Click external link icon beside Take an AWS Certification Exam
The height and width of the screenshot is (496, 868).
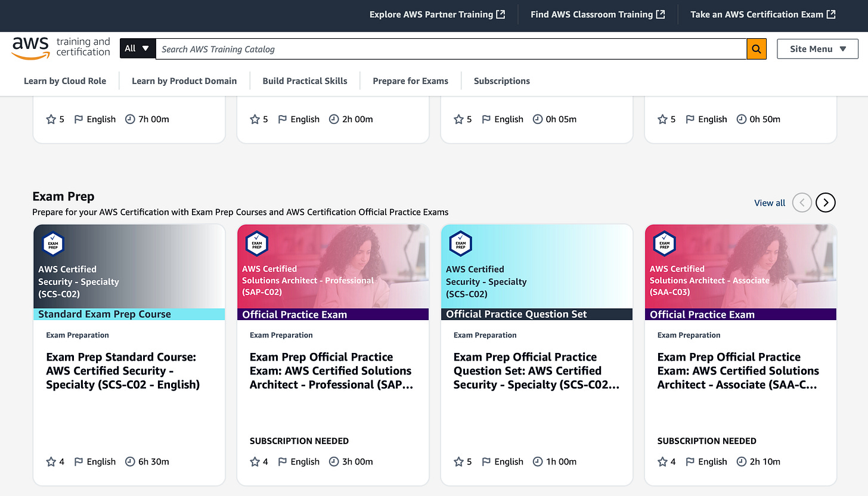831,14
